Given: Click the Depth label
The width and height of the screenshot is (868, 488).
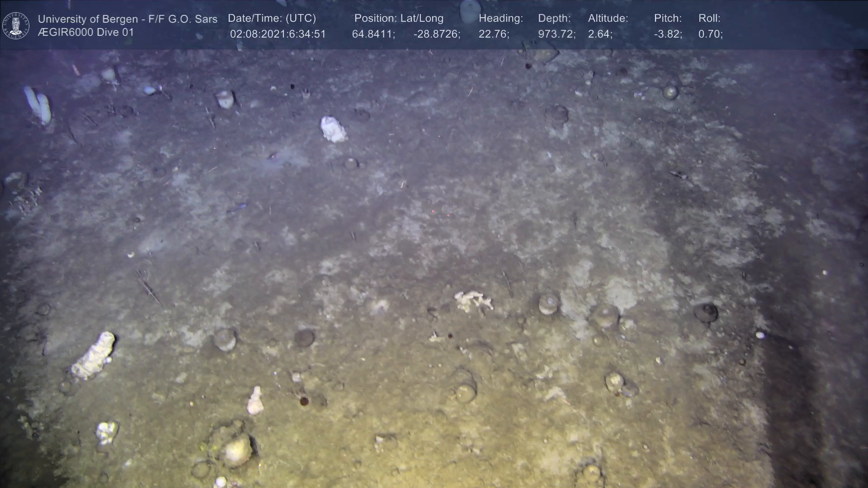Looking at the screenshot, I should [x=554, y=19].
